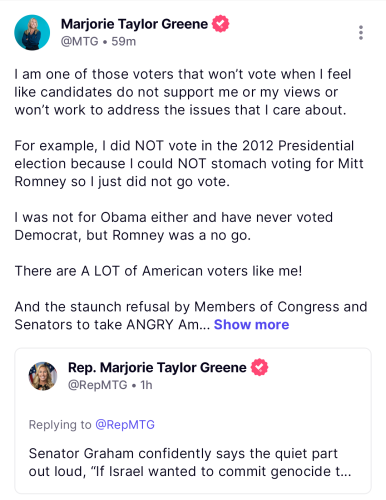Click the 'Replying to' label in the quoted card

(60, 425)
